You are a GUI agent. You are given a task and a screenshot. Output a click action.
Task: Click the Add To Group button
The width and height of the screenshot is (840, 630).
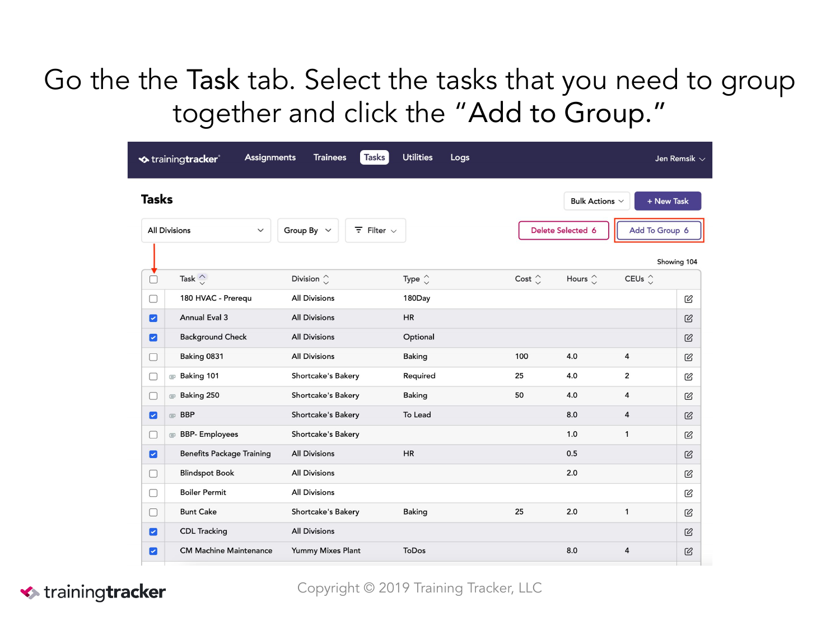pos(659,230)
